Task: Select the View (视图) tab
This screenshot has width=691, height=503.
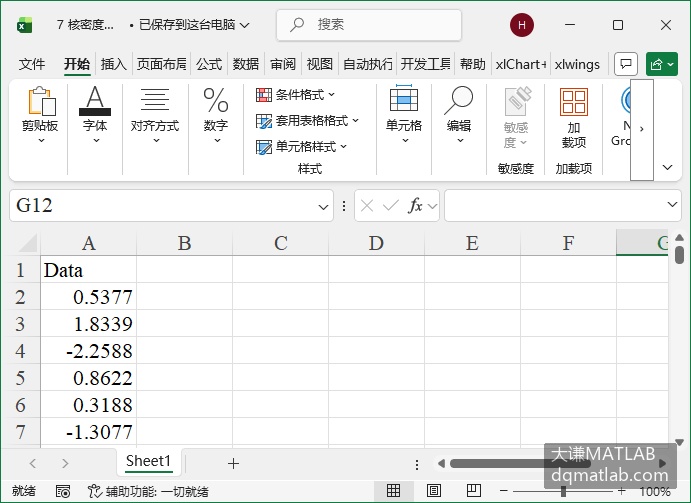Action: 319,64
